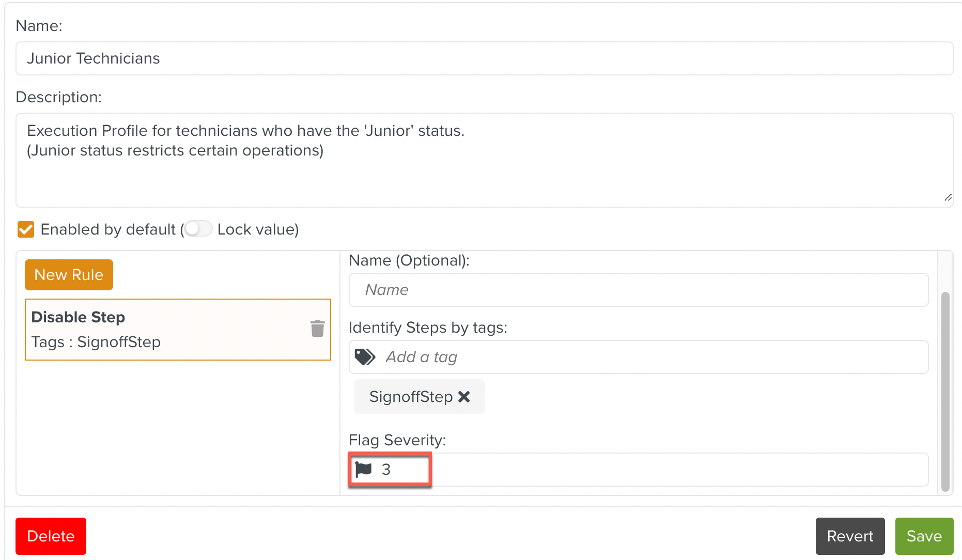
Task: Click the Add a tag input
Action: point(651,357)
